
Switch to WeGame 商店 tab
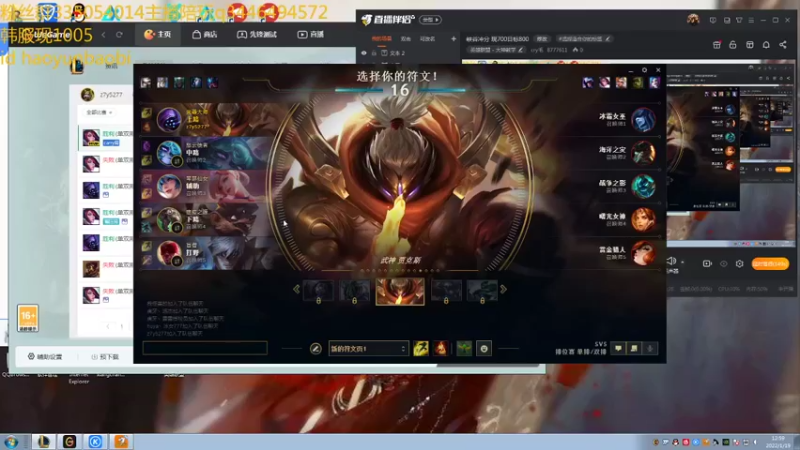[205, 34]
